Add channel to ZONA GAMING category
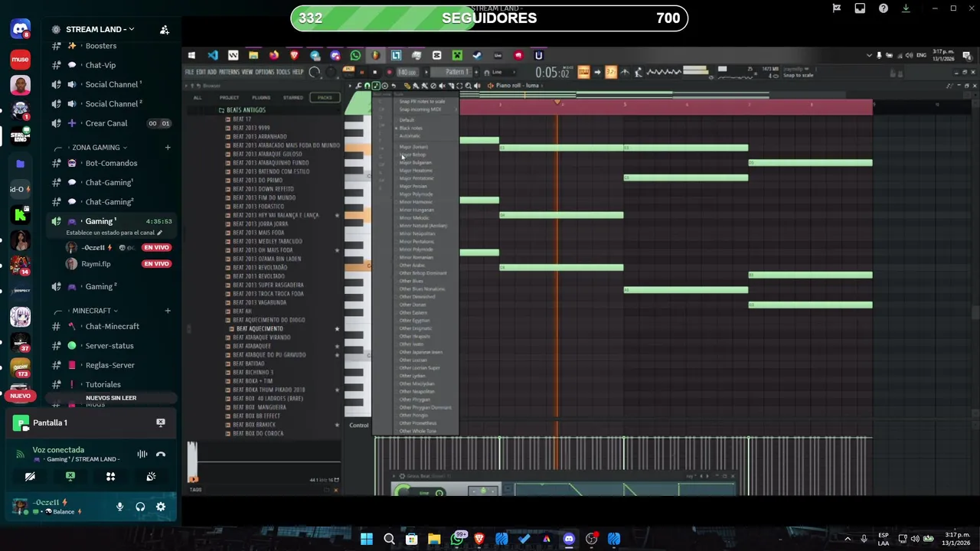Image resolution: width=980 pixels, height=551 pixels. pyautogui.click(x=168, y=147)
